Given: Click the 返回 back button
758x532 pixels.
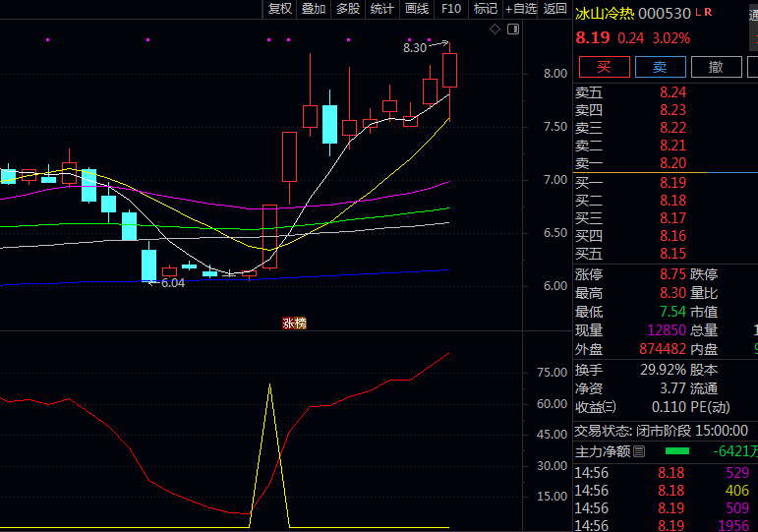Looking at the screenshot, I should 555,9.
